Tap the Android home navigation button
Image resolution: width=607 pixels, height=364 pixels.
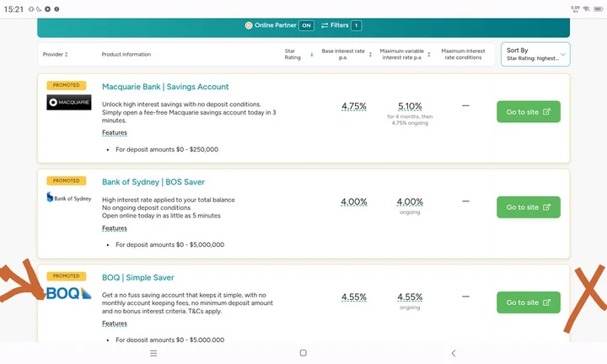(x=303, y=353)
